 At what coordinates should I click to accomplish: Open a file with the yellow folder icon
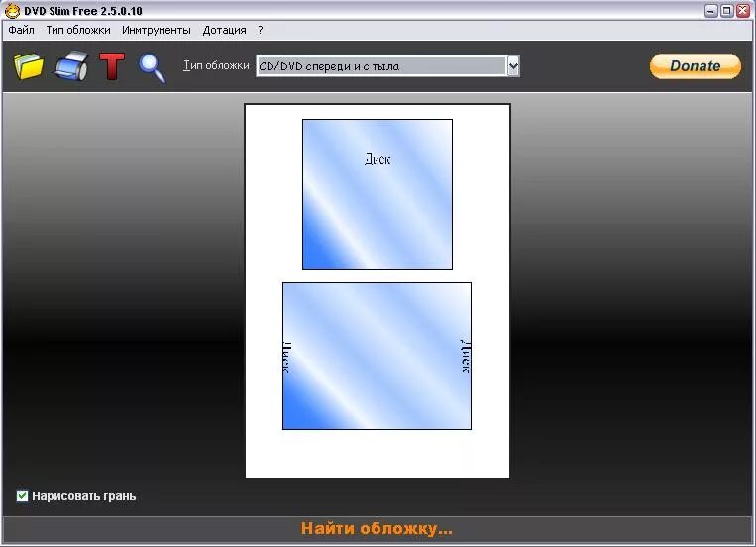[29, 66]
